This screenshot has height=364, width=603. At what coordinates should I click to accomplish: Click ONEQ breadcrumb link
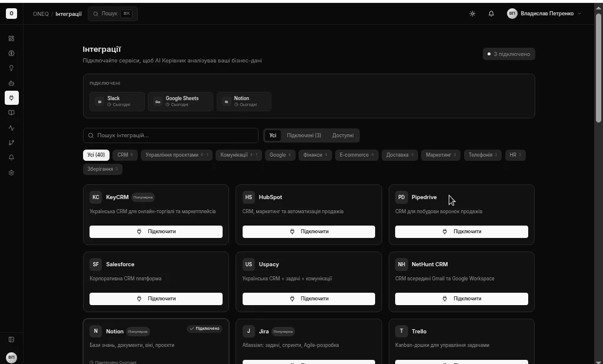coord(41,14)
